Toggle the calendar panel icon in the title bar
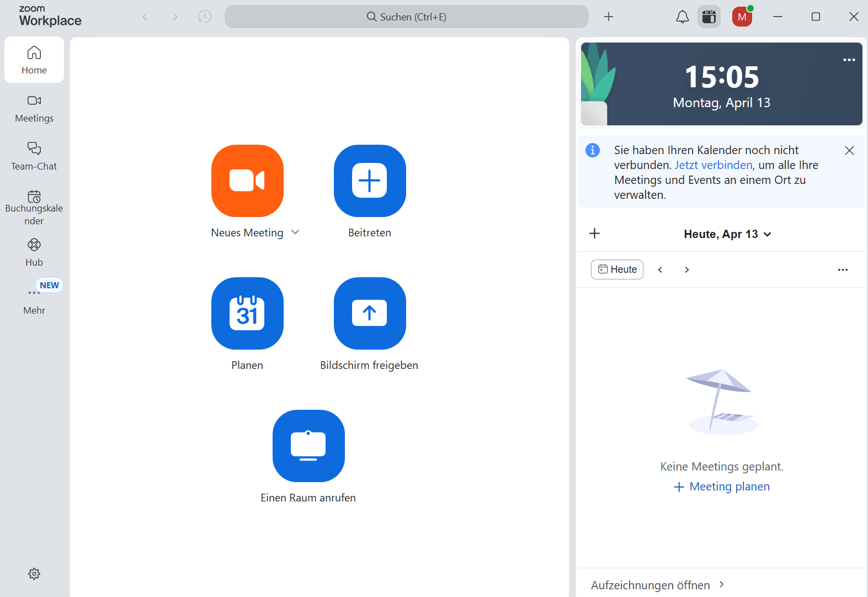 point(709,17)
